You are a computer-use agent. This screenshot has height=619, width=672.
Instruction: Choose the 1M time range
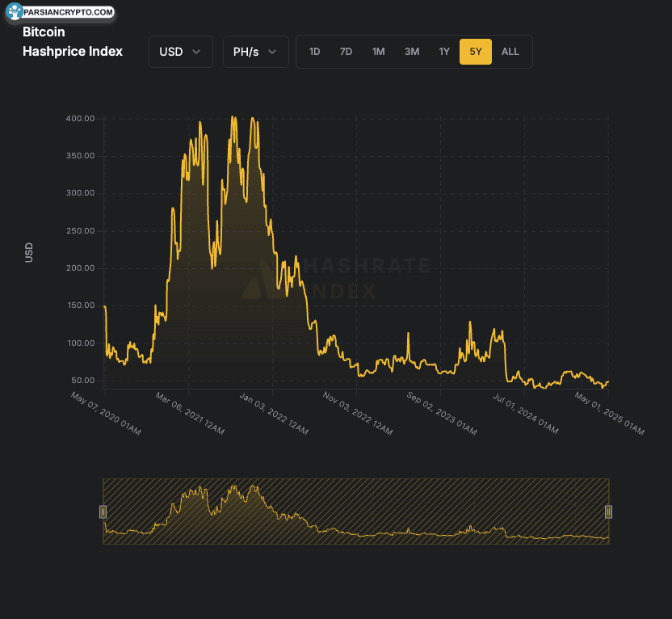tap(378, 52)
